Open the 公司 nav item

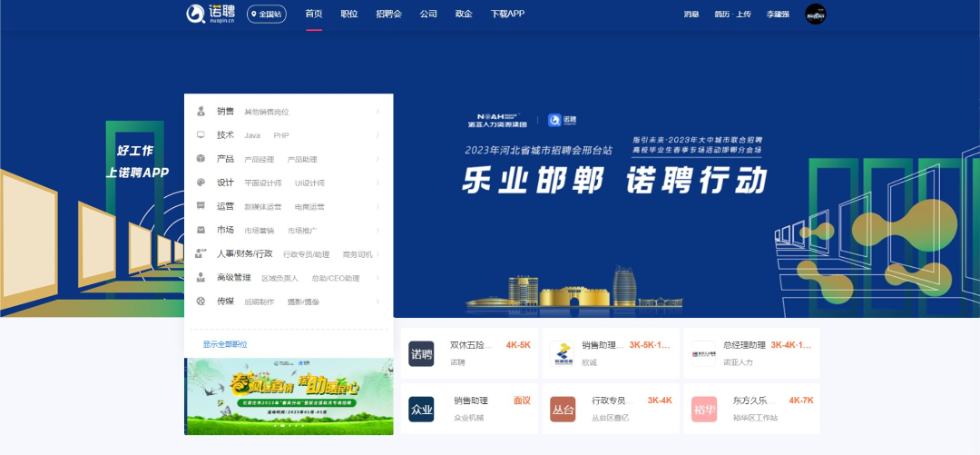click(x=428, y=14)
